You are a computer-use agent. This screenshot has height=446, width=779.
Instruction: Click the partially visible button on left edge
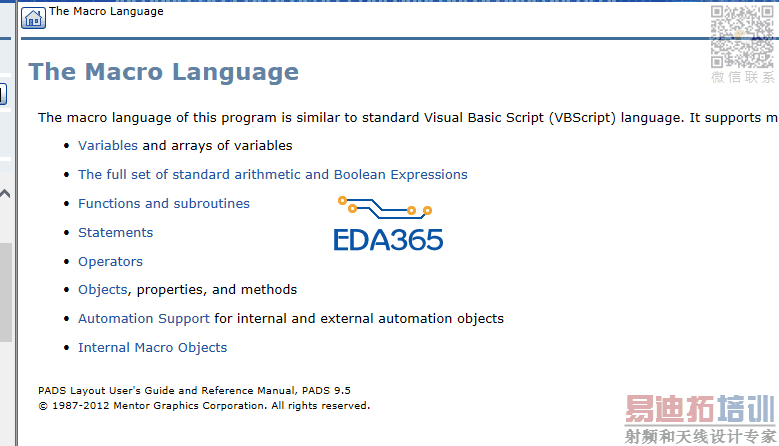3,95
